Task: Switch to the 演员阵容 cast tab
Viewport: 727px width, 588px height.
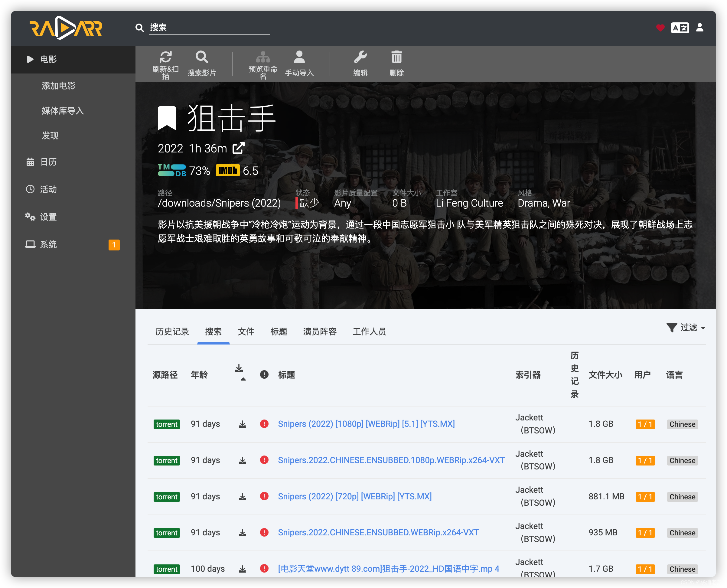Action: coord(320,331)
